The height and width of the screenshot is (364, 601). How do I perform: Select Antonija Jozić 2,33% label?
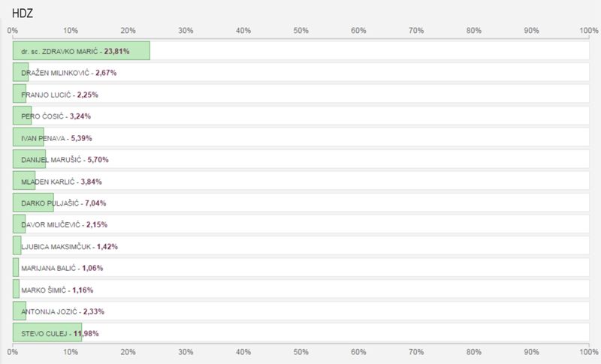(x=62, y=311)
